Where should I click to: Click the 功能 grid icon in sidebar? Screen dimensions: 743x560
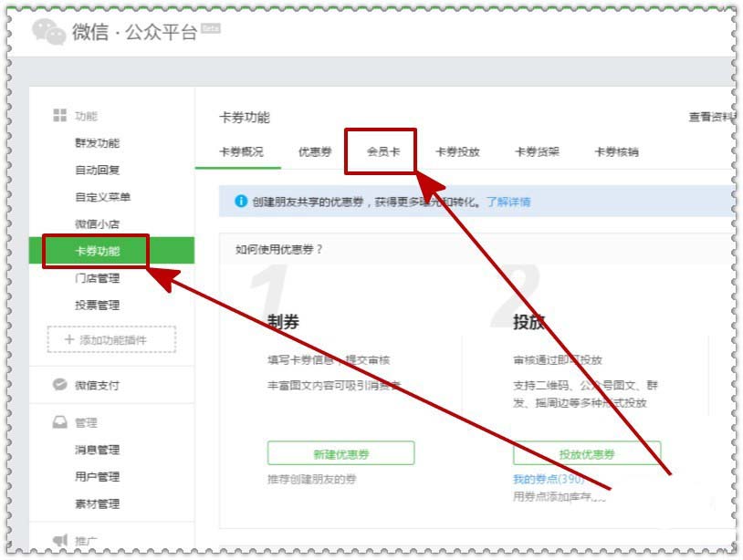57,112
